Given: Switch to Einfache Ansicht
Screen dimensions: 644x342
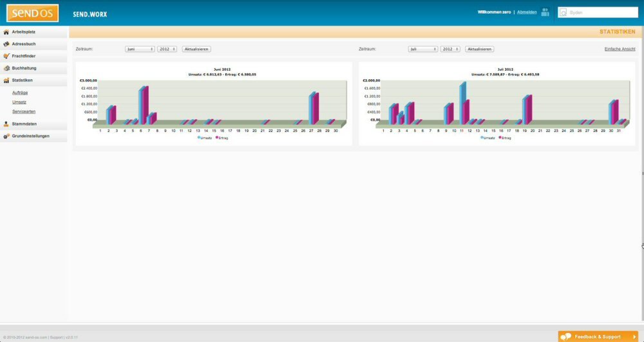Looking at the screenshot, I should pos(620,49).
